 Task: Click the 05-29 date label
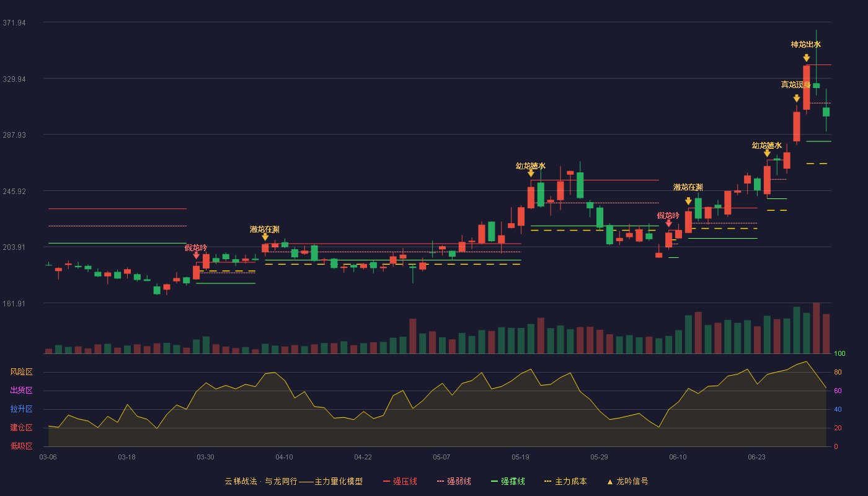599,457
